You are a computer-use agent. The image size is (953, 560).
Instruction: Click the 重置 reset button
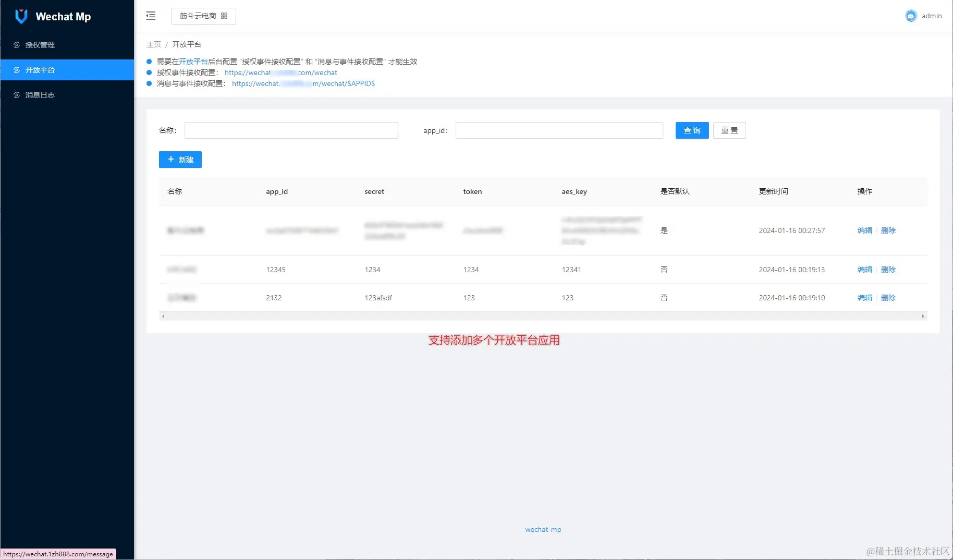point(729,130)
